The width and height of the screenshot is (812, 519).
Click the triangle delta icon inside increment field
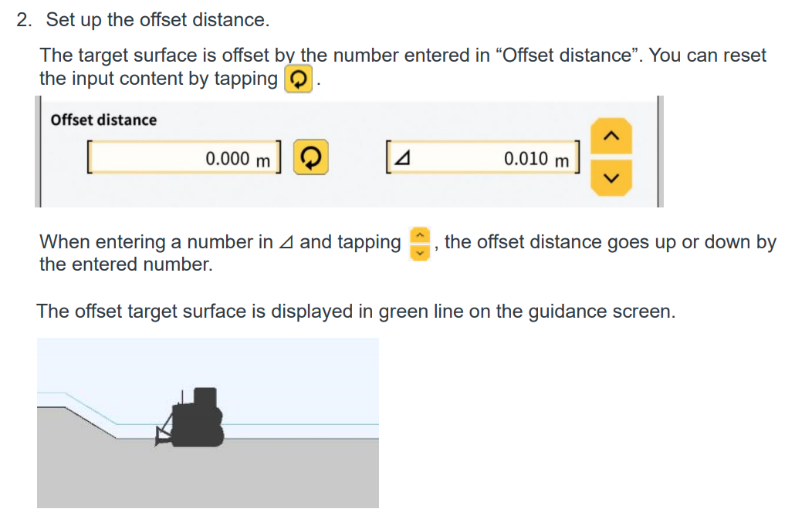coord(402,160)
